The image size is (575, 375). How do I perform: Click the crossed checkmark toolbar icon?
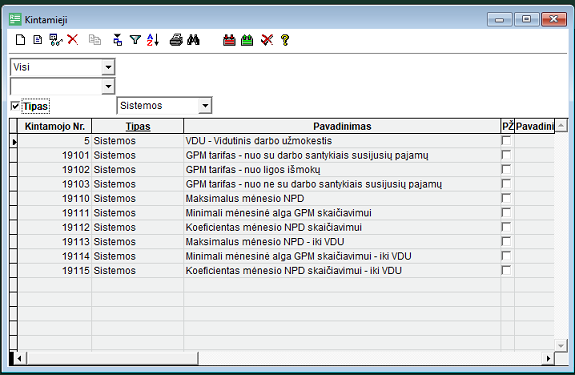[267, 40]
